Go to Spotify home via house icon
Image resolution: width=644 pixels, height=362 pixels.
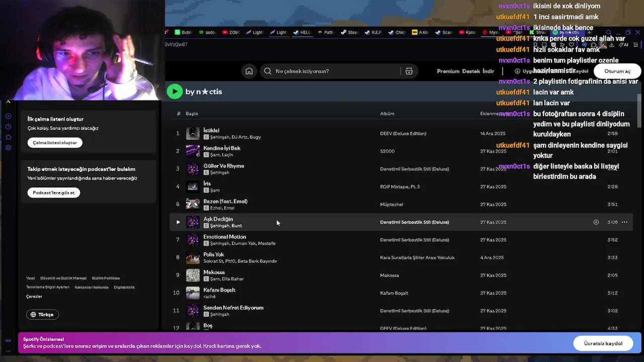tap(249, 71)
